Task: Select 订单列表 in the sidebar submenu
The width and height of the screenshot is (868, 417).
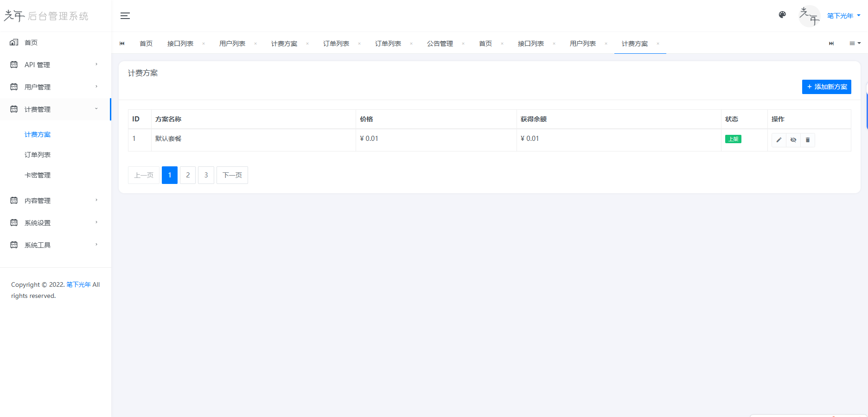Action: tap(38, 155)
